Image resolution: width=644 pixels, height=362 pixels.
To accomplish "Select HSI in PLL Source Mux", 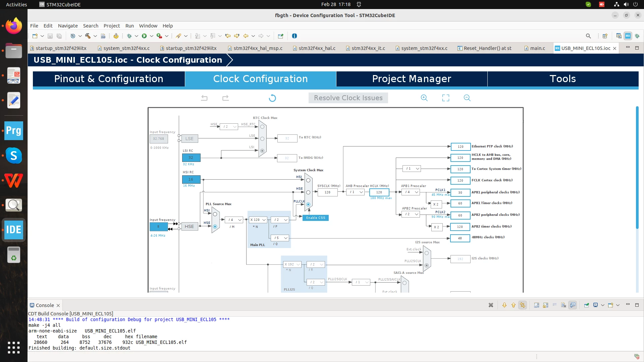I will point(215,214).
